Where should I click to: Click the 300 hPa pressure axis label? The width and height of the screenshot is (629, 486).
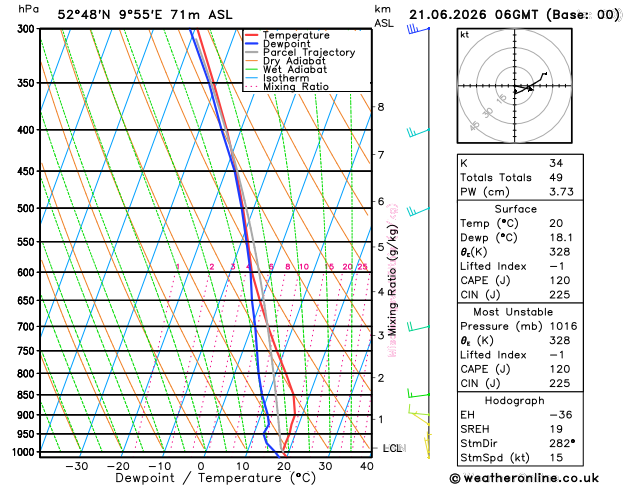click(28, 29)
